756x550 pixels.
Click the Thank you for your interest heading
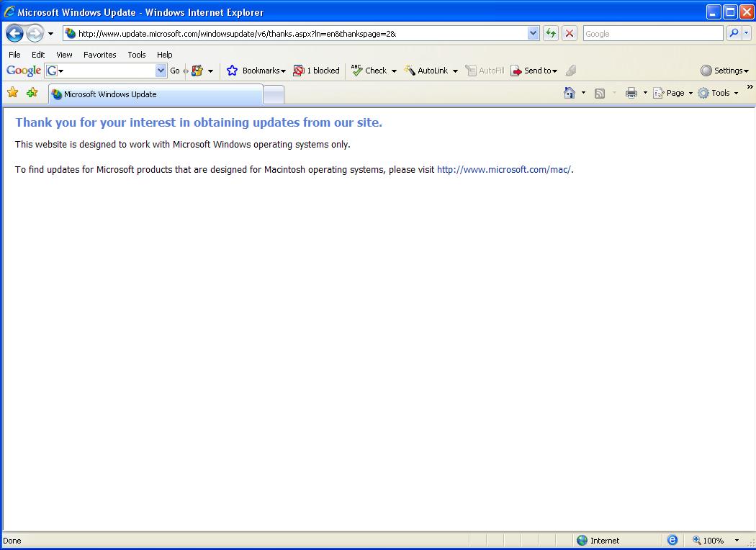(x=199, y=122)
